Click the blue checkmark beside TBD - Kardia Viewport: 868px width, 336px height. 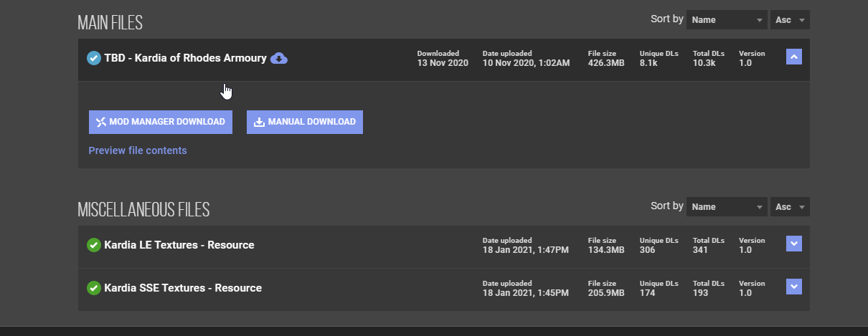tap(93, 58)
